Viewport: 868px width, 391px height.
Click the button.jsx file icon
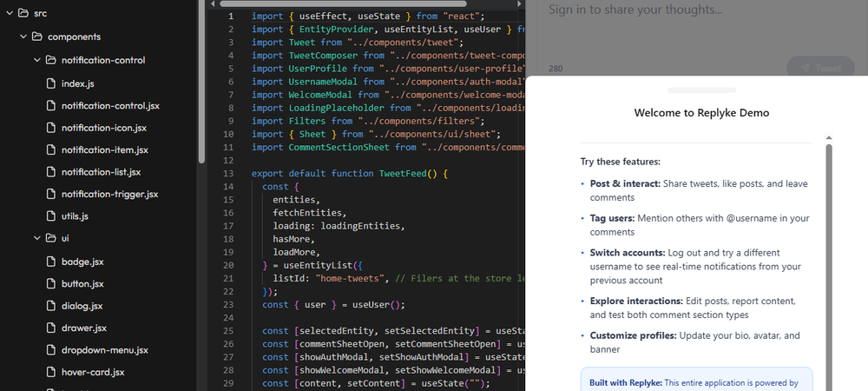tap(51, 283)
